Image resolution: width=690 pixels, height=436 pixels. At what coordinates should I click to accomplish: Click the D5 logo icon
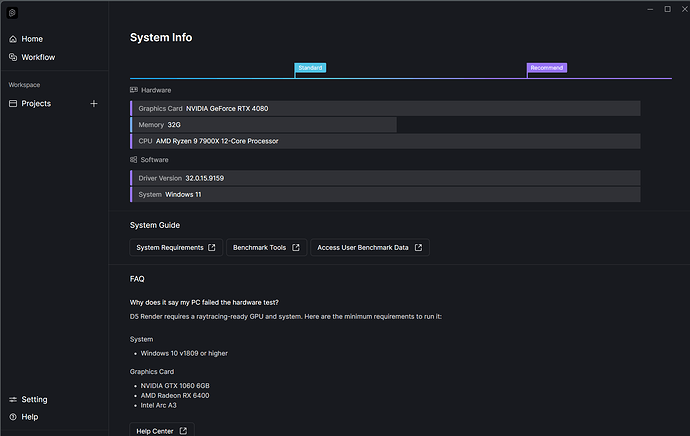coord(13,14)
